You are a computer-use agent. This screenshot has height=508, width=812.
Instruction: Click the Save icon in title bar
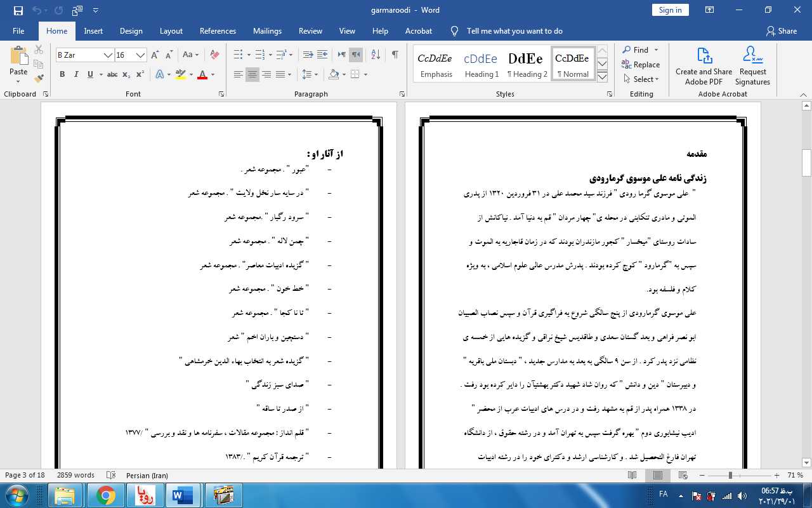pyautogui.click(x=18, y=10)
